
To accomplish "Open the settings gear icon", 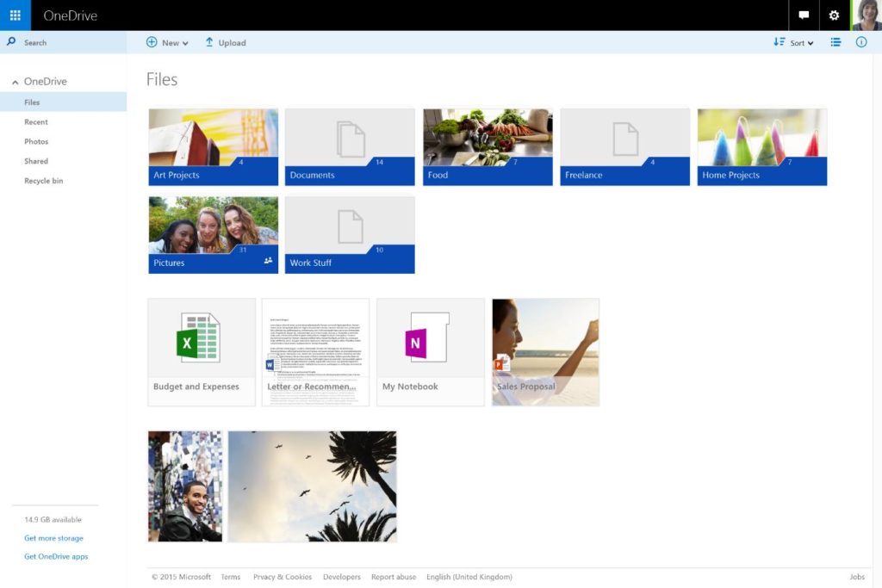I will (x=834, y=15).
